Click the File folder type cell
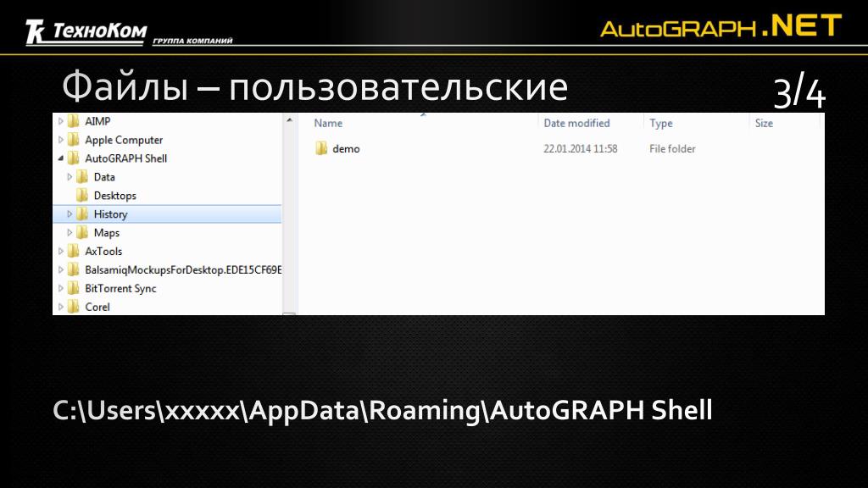Screen dimensions: 868x488 click(x=672, y=149)
